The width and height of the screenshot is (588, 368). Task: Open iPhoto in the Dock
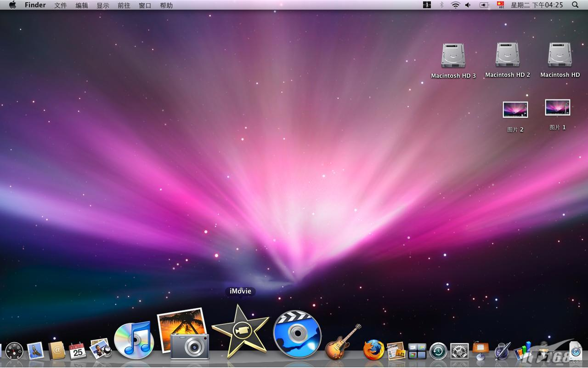tap(183, 333)
